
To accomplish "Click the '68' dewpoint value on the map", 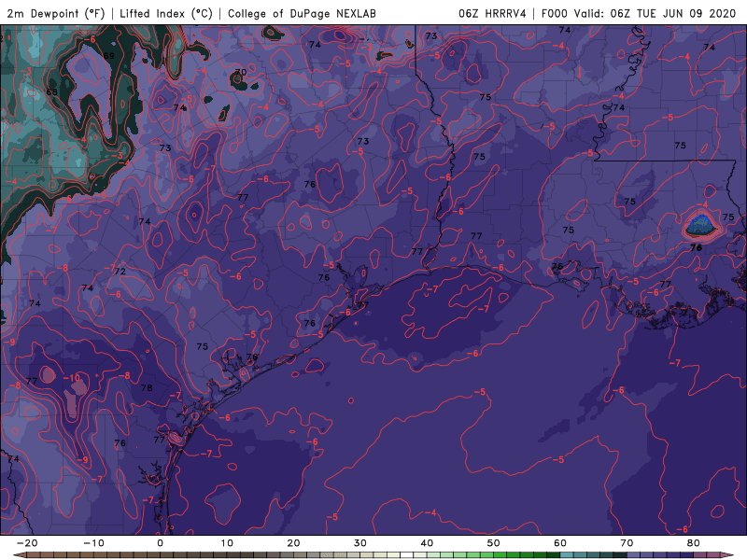I will (x=52, y=91).
